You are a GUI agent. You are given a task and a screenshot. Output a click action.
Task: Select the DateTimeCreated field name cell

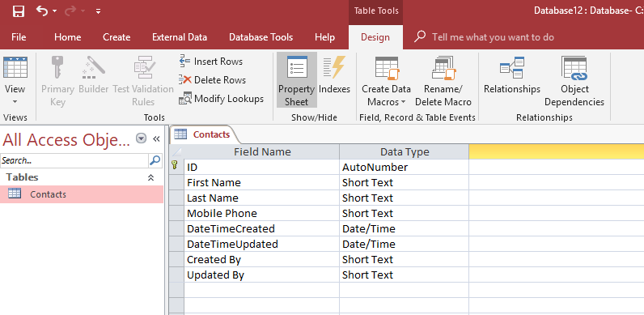coord(261,228)
